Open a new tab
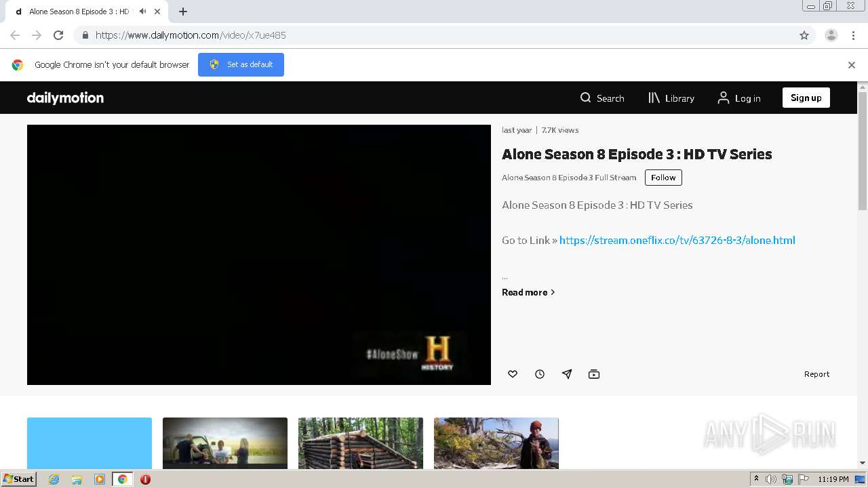 tap(183, 12)
